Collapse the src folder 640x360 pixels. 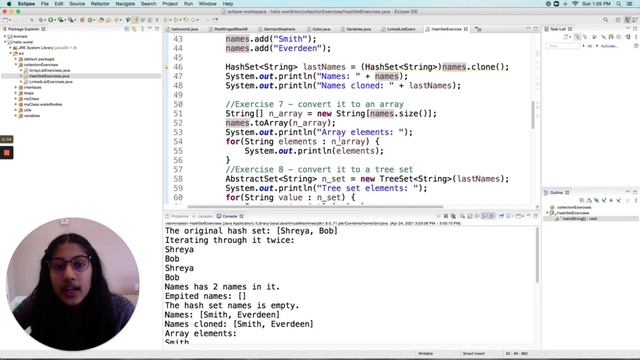click(x=11, y=53)
